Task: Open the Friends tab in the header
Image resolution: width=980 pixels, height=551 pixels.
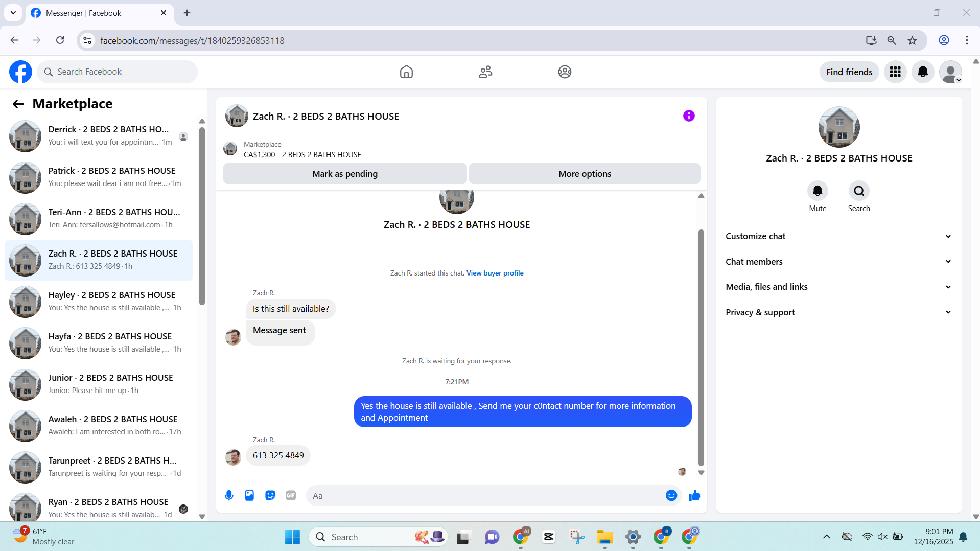Action: tap(485, 72)
